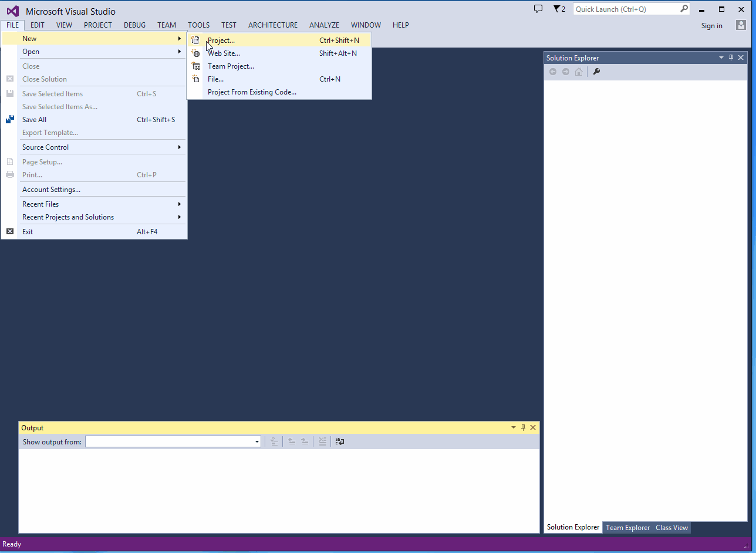The width and height of the screenshot is (756, 553).
Task: Toggle auto hide pin on Solution Explorer
Action: (731, 58)
